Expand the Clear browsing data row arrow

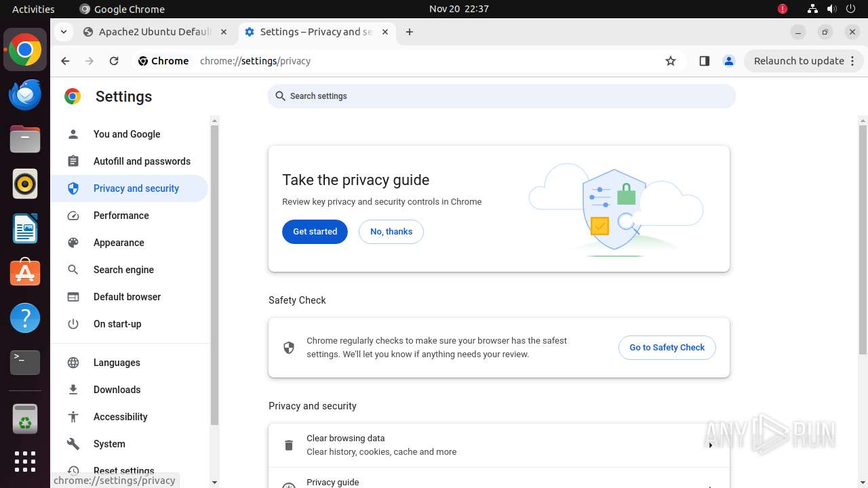[x=710, y=445]
